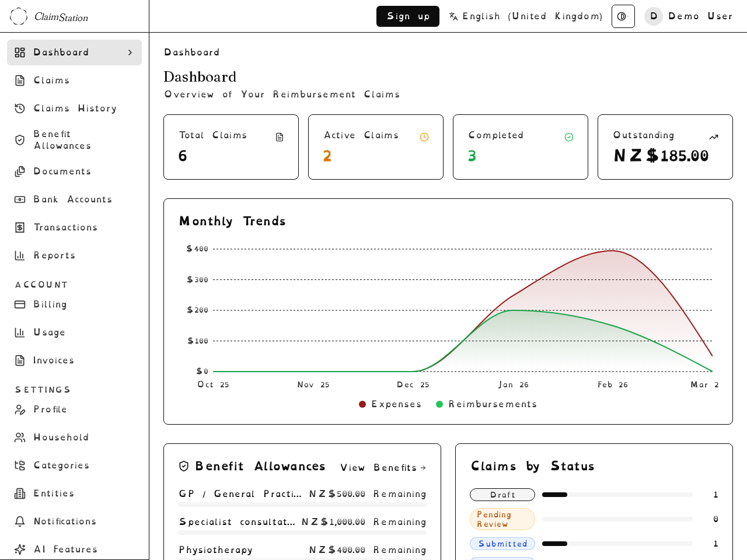747x560 pixels.
Task: Click the translate language icon in header
Action: pyautogui.click(x=453, y=16)
